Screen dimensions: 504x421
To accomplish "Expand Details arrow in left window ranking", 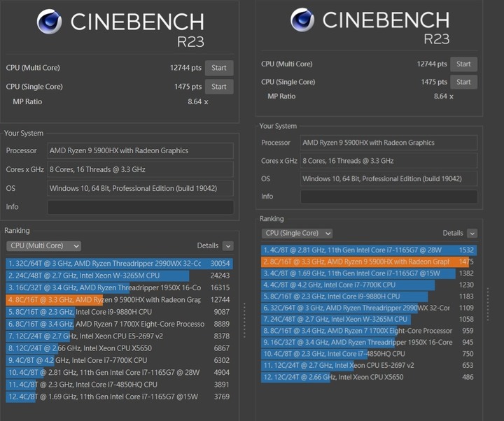I will pyautogui.click(x=228, y=246).
